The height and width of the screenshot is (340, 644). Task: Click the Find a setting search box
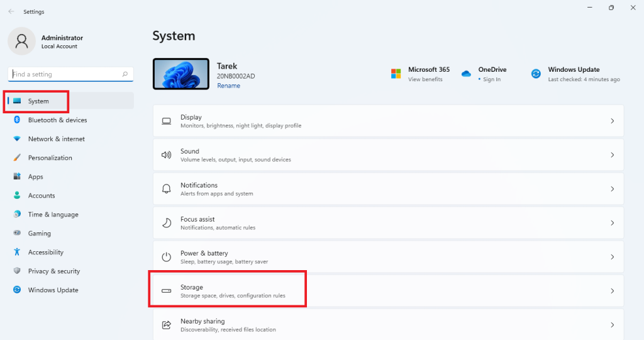(x=66, y=74)
